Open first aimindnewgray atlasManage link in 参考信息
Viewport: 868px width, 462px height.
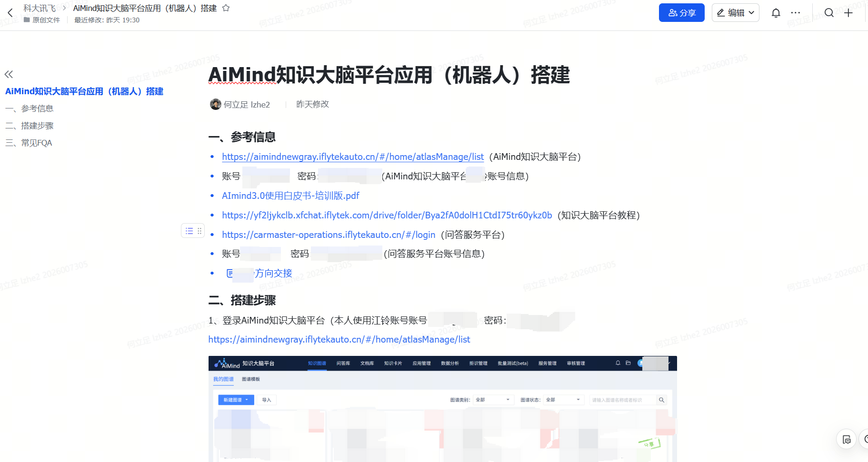[x=353, y=157]
